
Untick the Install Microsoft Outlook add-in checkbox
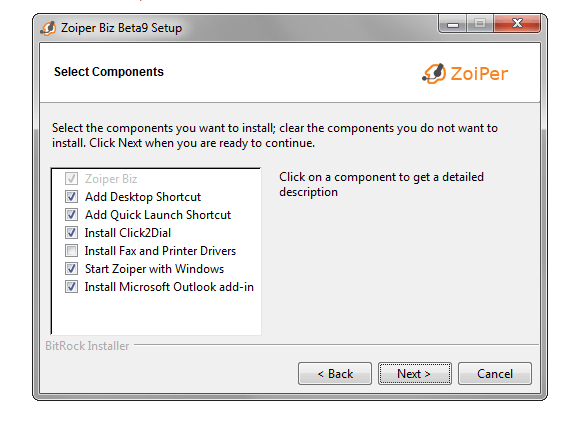71,287
